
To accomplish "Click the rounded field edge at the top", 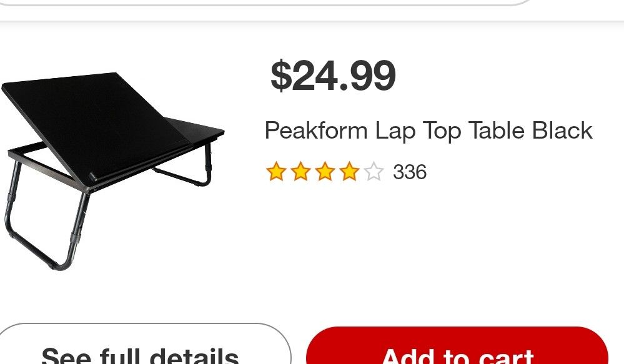I will [x=267, y=2].
